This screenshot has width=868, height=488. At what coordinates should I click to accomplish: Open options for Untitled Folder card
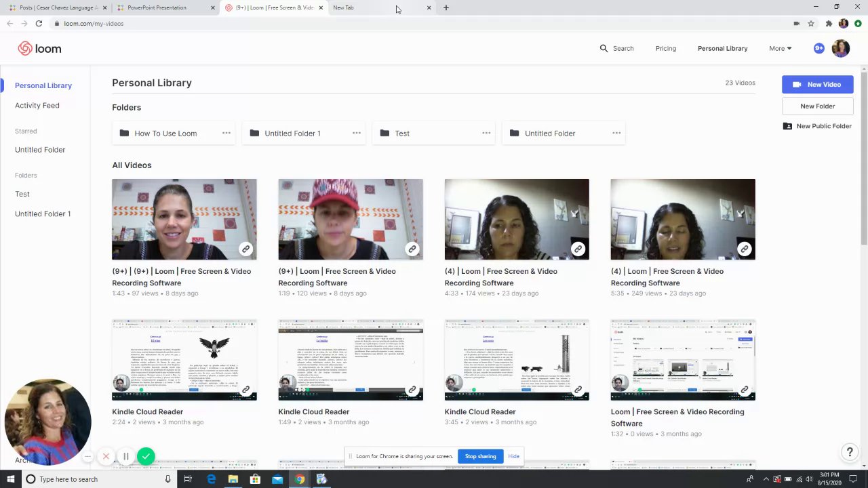(x=616, y=133)
